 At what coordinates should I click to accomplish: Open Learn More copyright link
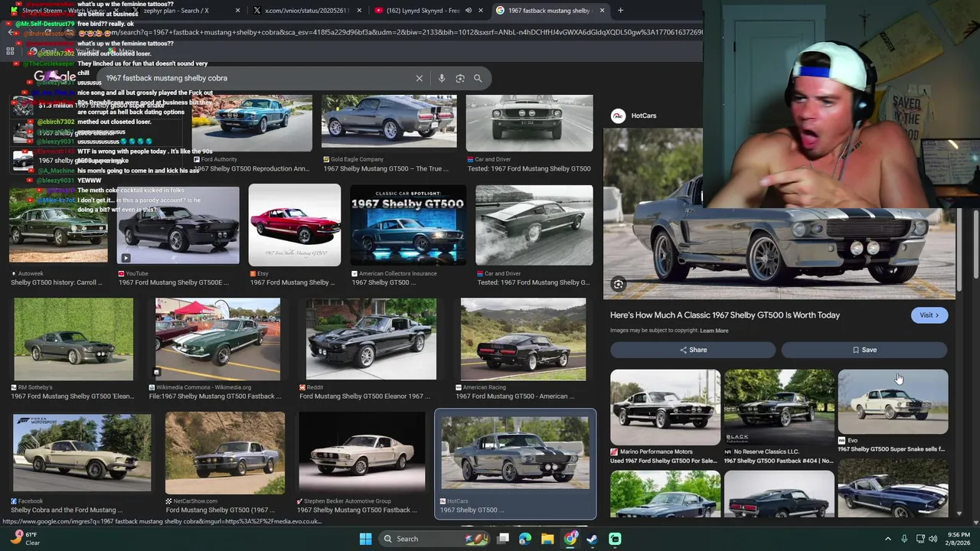[714, 331]
